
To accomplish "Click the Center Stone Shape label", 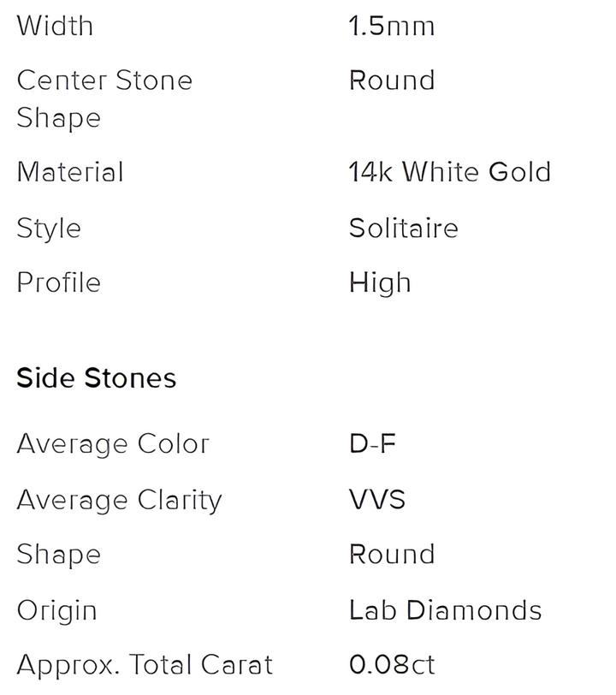I will click(104, 98).
